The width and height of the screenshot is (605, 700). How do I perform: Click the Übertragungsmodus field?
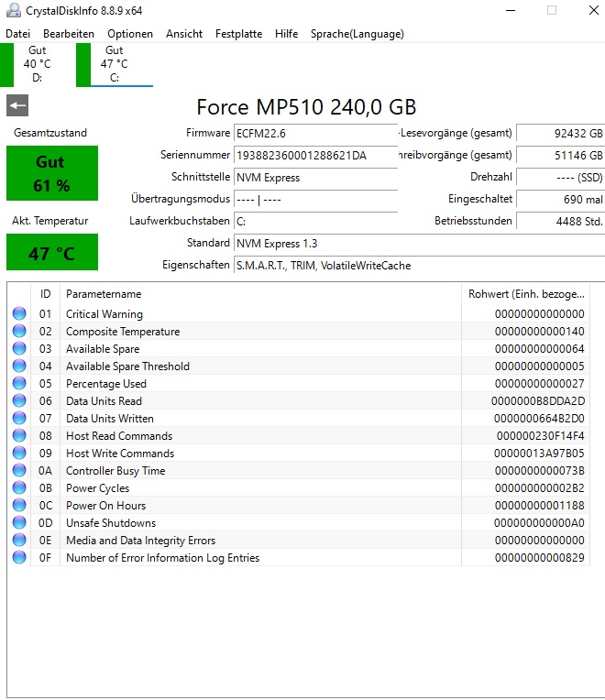[x=315, y=199]
